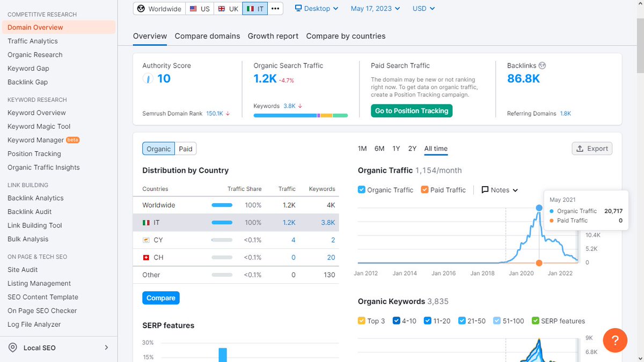
Task: Click the orange paid traffic marker on the chart
Action: pyautogui.click(x=539, y=263)
